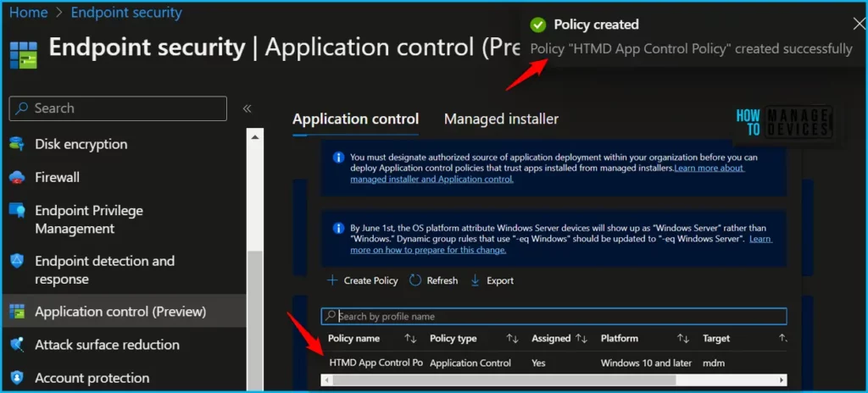Open Account protection

[92, 378]
